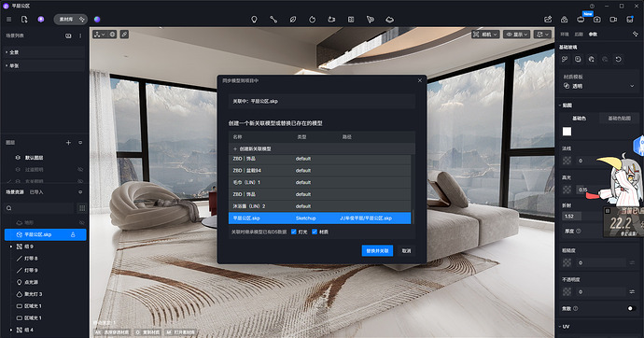This screenshot has height=338, width=644.
Task: Open the 相机 camera dropdown
Action: (485, 35)
